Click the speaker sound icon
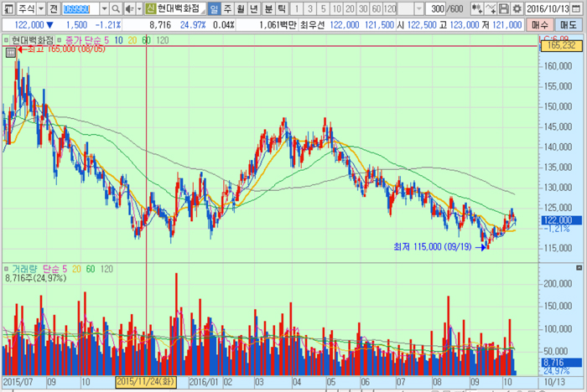The width and height of the screenshot is (587, 392). coord(129,8)
